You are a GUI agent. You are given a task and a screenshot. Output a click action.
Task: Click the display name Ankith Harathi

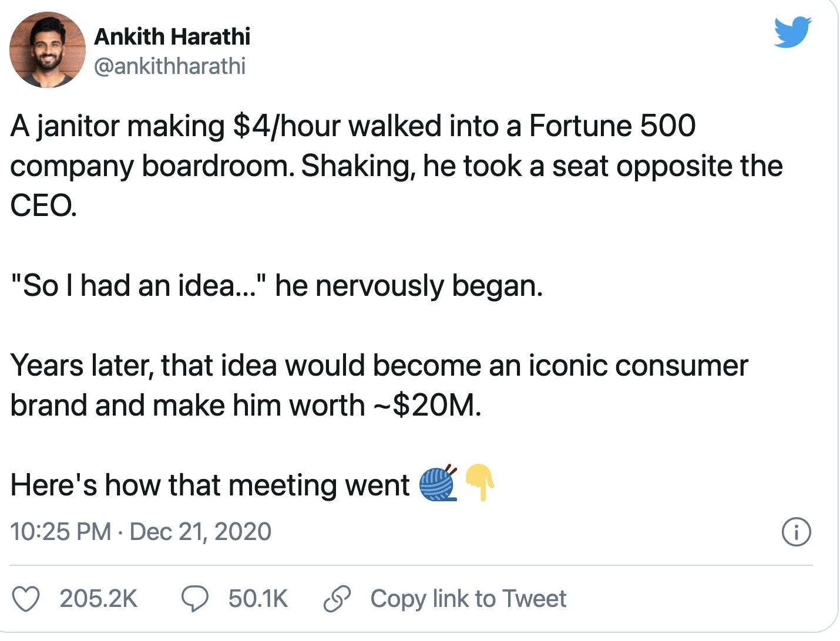[x=172, y=36]
